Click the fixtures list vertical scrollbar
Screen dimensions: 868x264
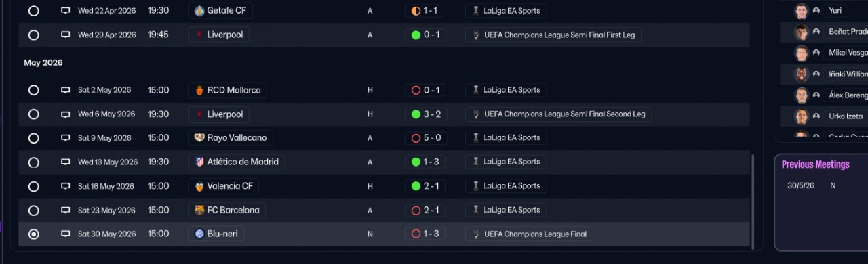[753, 200]
